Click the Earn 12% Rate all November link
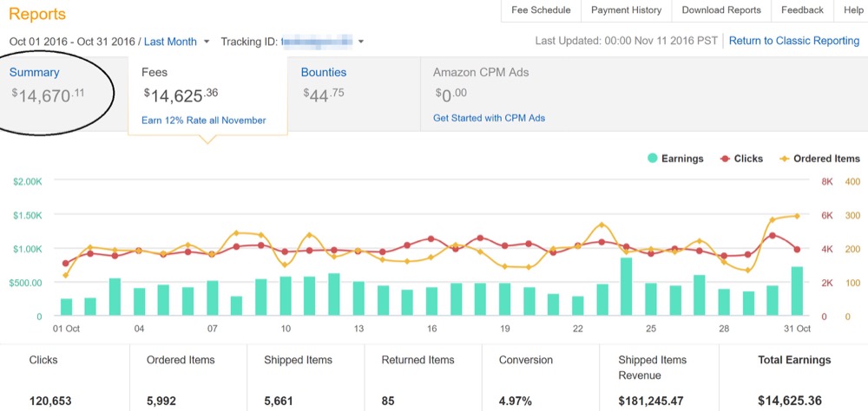This screenshot has height=411, width=868. coord(204,120)
